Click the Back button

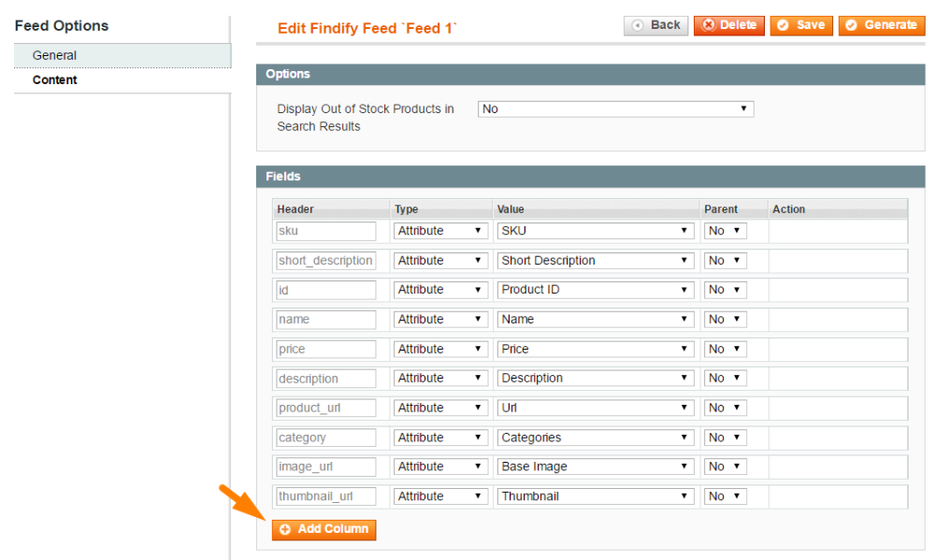[x=656, y=25]
